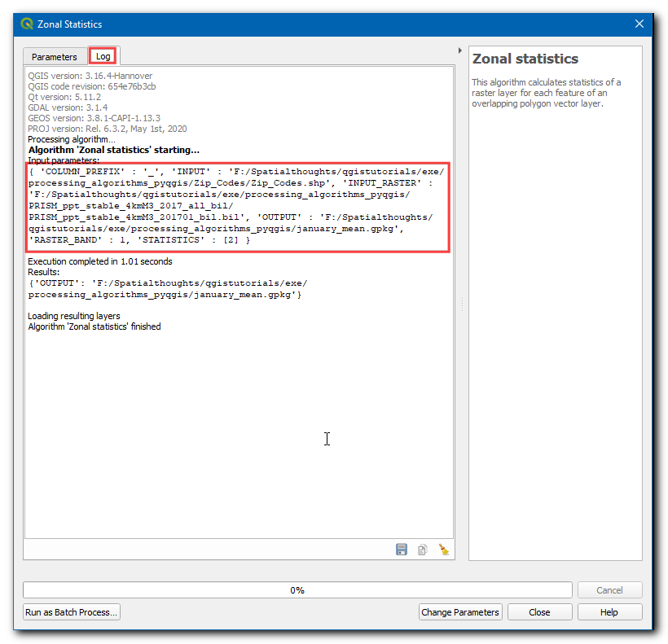
Task: Click the save log to file icon
Action: tap(402, 550)
